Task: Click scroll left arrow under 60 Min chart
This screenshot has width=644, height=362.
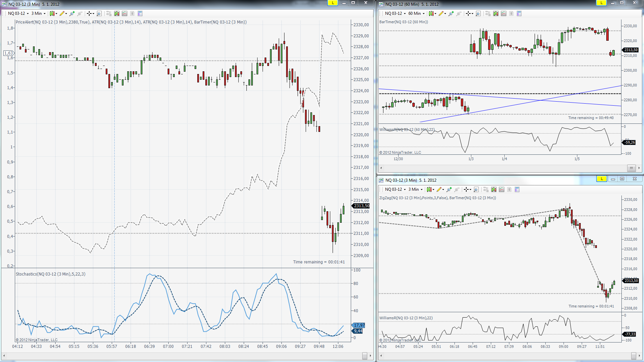Action: pos(381,168)
